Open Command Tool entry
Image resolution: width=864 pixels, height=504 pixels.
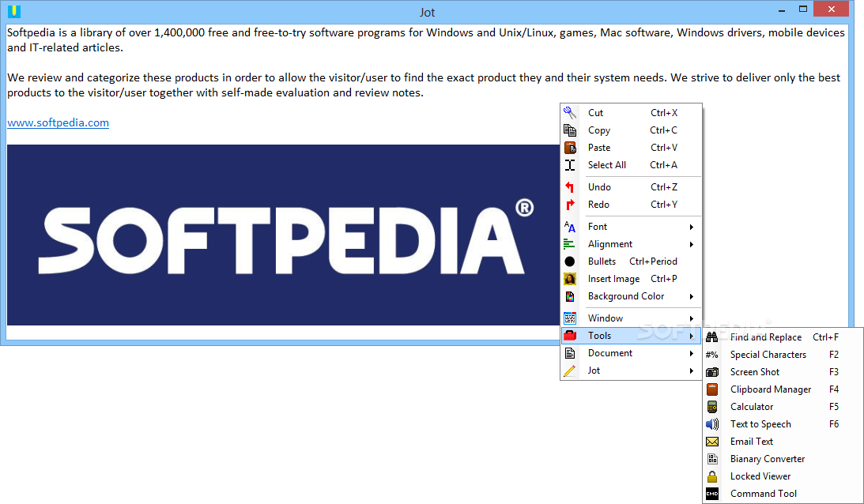(783, 494)
